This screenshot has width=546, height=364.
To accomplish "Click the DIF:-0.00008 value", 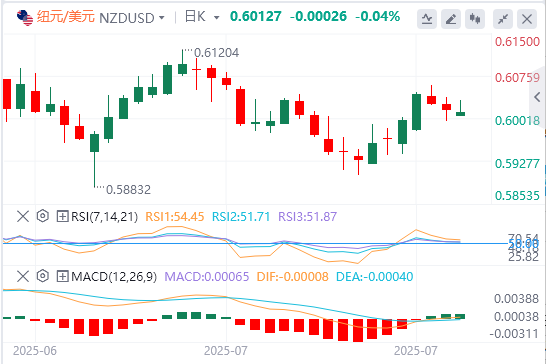I will 292,277.
